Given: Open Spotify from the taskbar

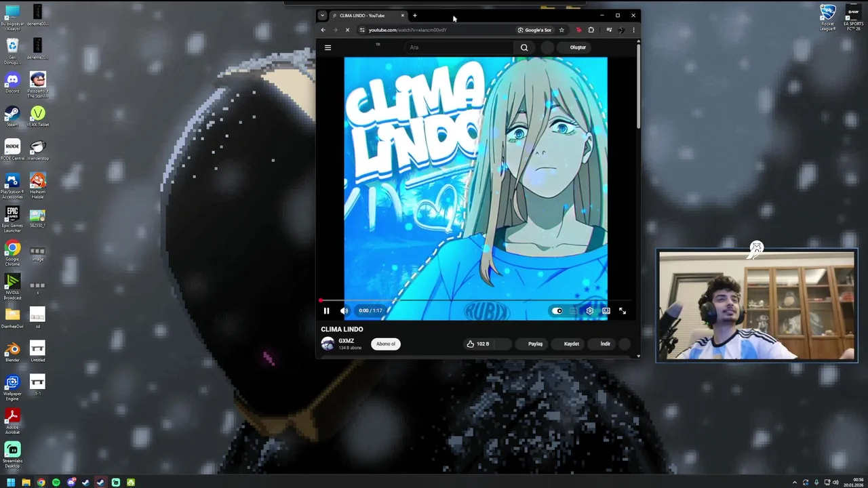Looking at the screenshot, I should click(56, 483).
